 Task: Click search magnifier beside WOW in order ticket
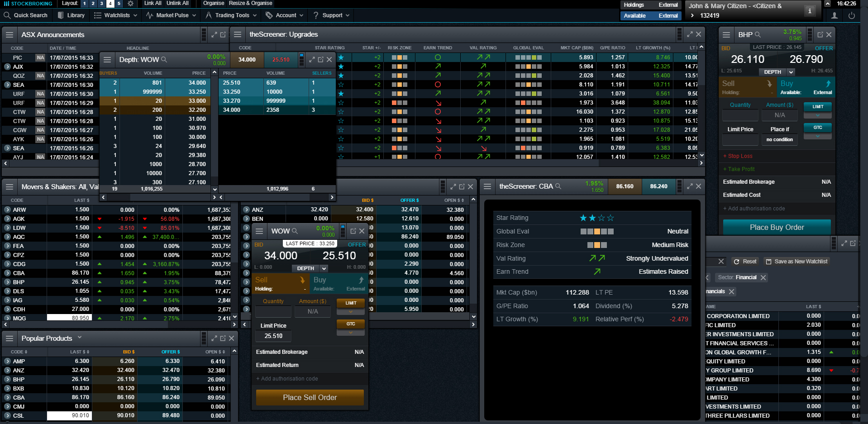click(295, 231)
